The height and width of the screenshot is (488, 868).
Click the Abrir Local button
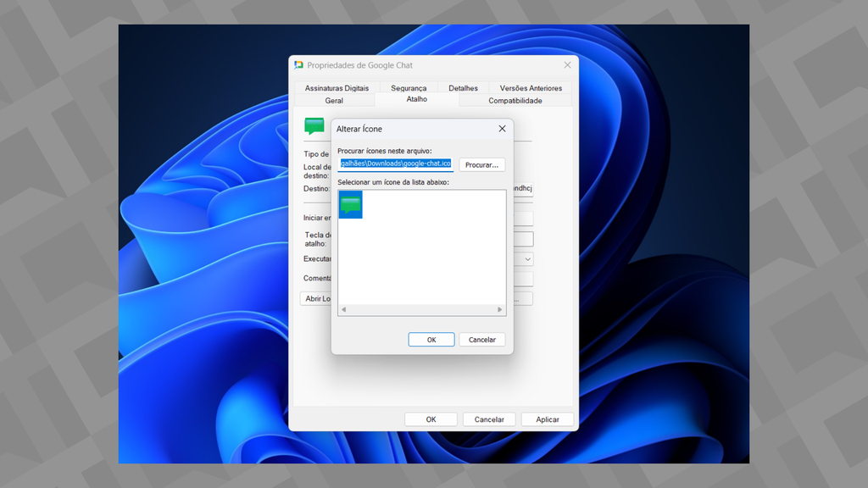click(315, 299)
